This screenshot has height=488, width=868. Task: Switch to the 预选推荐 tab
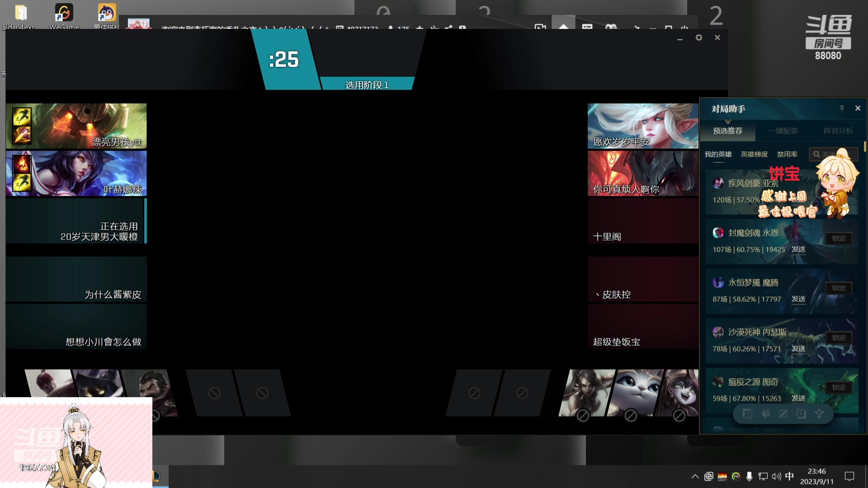click(x=728, y=131)
